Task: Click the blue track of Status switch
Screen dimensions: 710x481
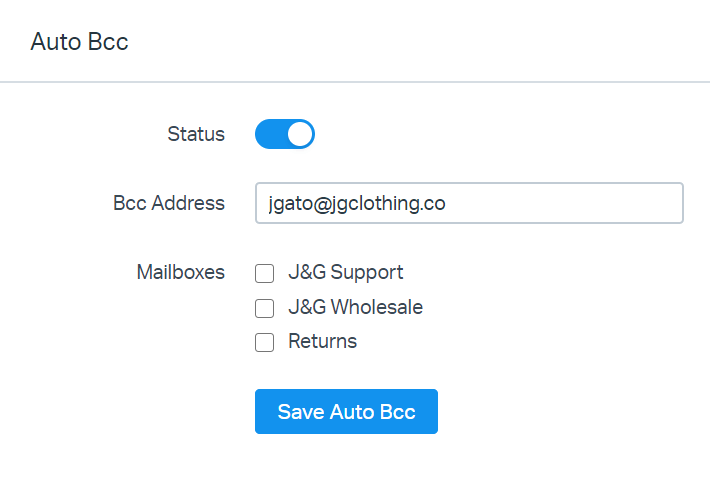Action: [270, 134]
